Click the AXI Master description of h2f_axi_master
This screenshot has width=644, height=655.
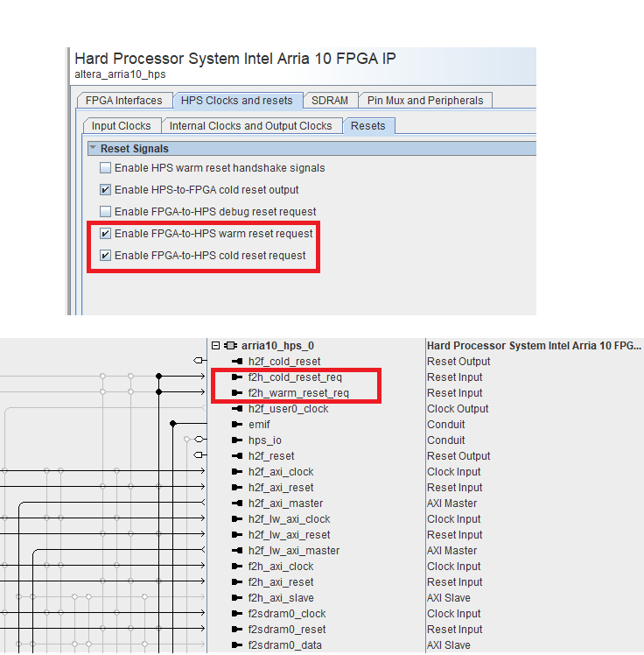click(x=451, y=504)
